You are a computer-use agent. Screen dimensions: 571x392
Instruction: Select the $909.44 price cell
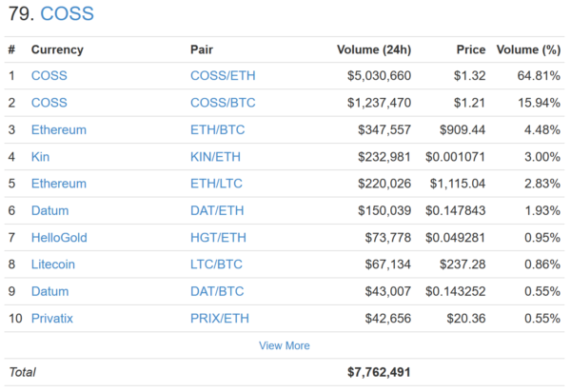click(463, 130)
